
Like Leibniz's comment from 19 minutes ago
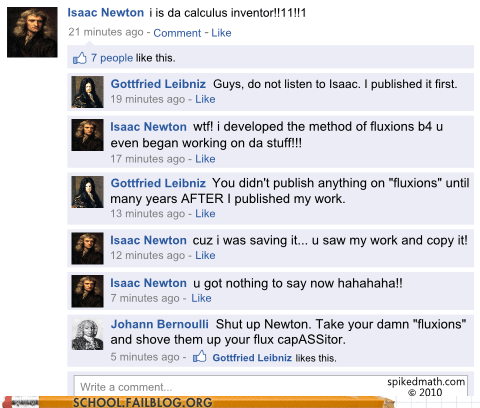[205, 99]
